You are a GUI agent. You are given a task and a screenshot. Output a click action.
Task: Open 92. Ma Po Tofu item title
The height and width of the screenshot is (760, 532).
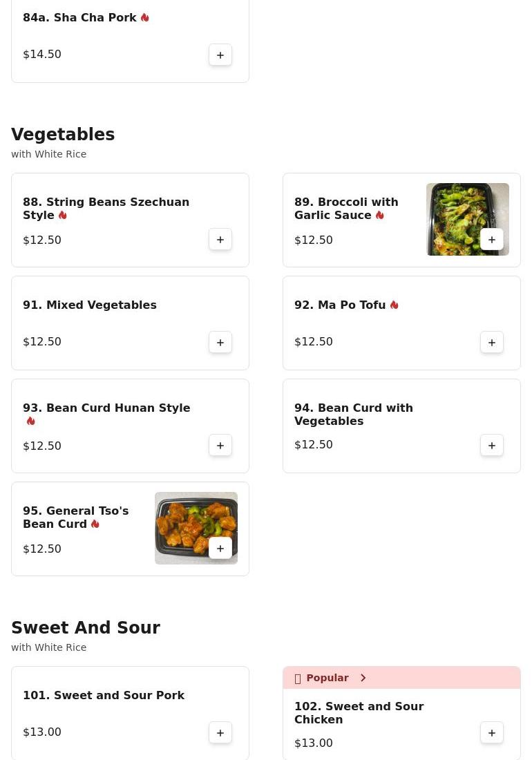coord(340,305)
